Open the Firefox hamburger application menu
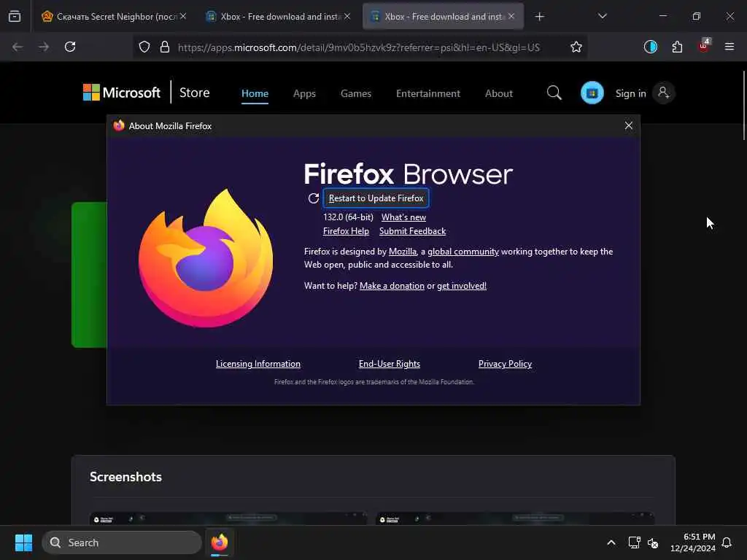 coord(729,47)
